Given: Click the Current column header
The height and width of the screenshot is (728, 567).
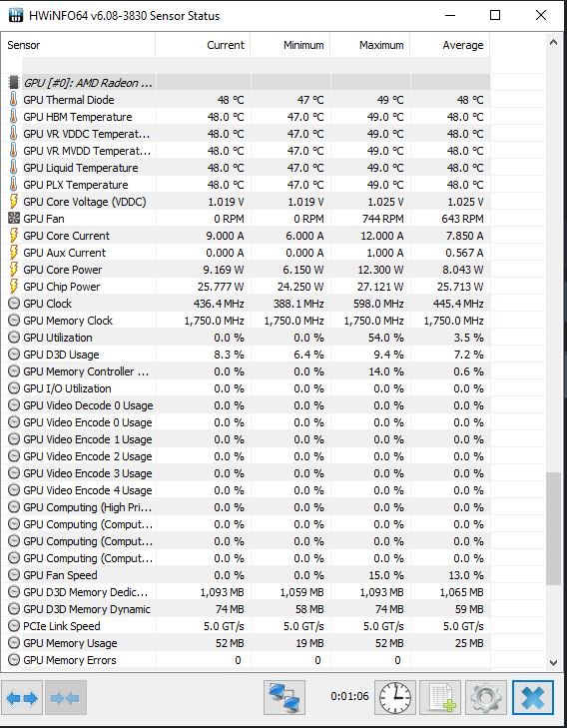Looking at the screenshot, I should coord(203,45).
